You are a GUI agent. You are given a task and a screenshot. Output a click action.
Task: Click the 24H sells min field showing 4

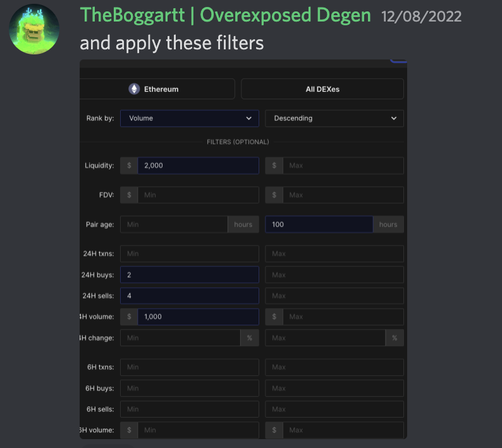190,296
